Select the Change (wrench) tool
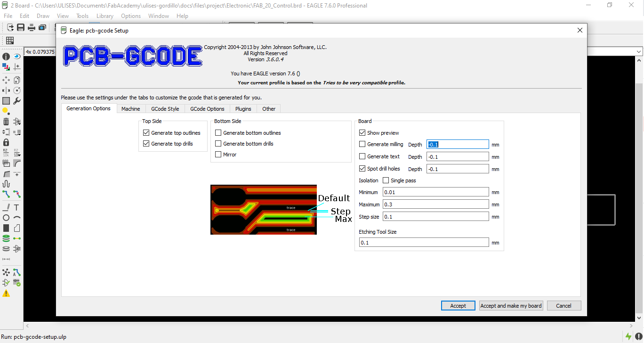The image size is (644, 343). (17, 101)
